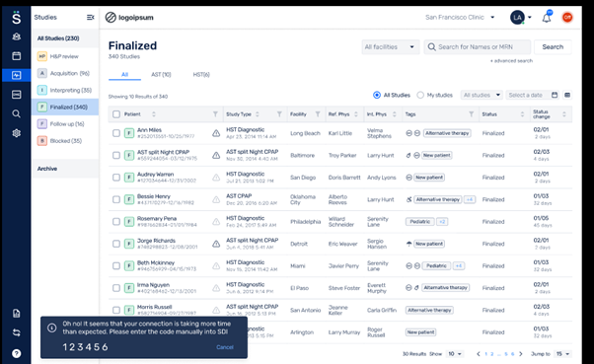
Task: Check the box for Ann Miles
Action: (116, 133)
